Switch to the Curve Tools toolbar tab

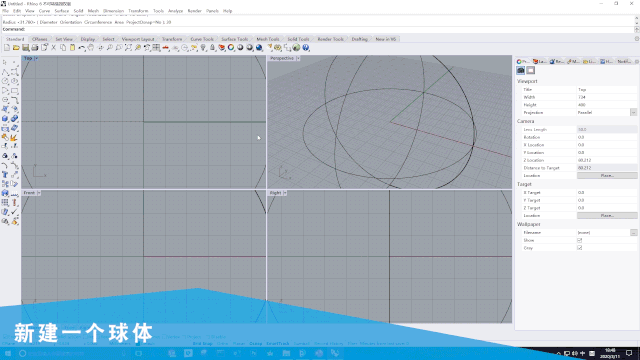(202, 39)
